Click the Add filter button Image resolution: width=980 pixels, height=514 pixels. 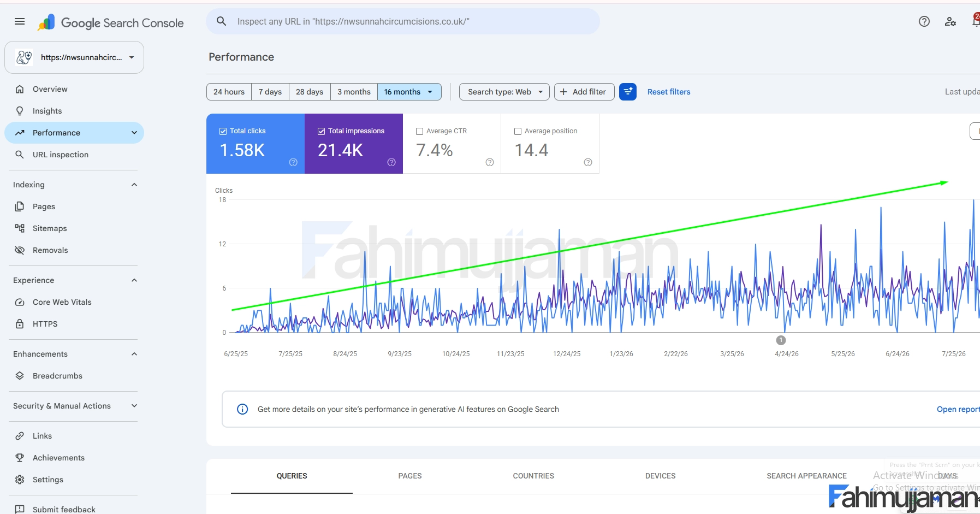tap(584, 92)
